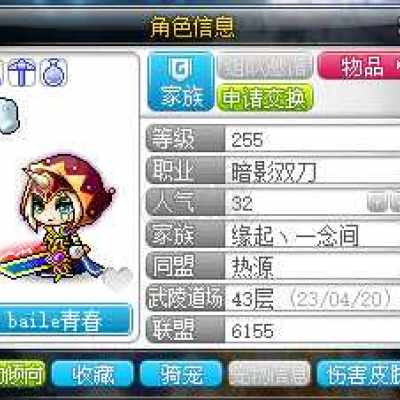This screenshot has width=400, height=400.
Task: Click the disabled grey bottom button
Action: pos(270,374)
